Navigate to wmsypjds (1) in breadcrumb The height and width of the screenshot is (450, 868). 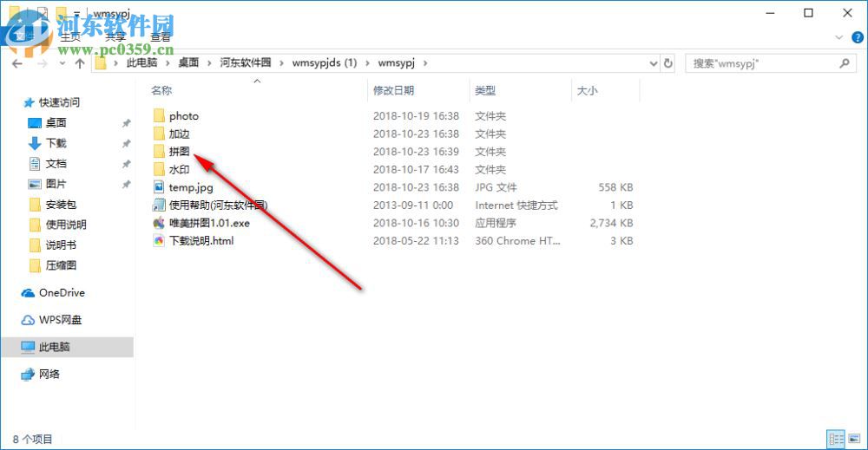pos(325,63)
